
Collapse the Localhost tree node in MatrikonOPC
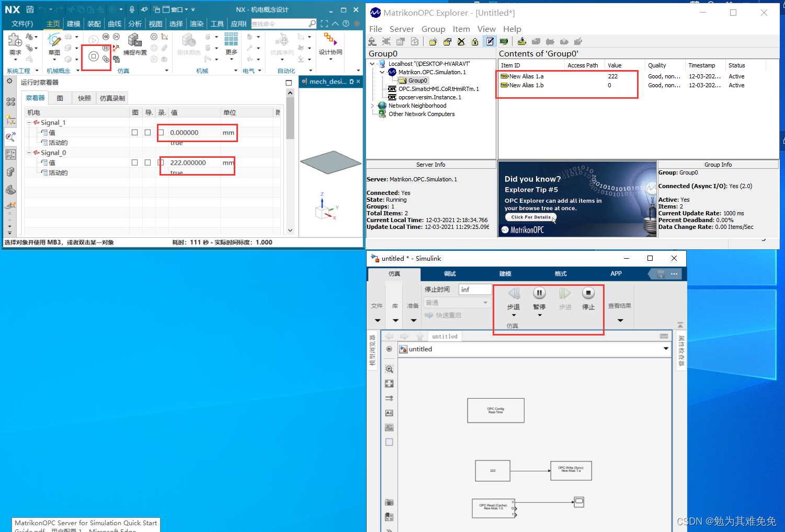[x=372, y=64]
